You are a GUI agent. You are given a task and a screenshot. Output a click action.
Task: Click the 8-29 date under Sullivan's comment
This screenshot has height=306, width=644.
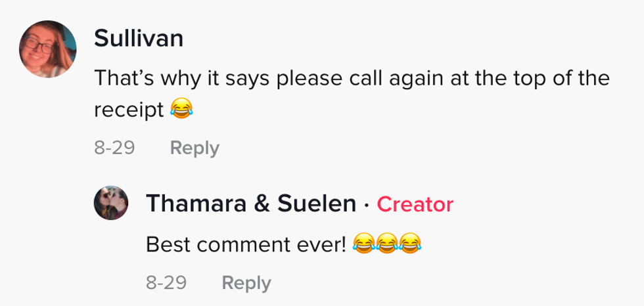click(x=114, y=148)
